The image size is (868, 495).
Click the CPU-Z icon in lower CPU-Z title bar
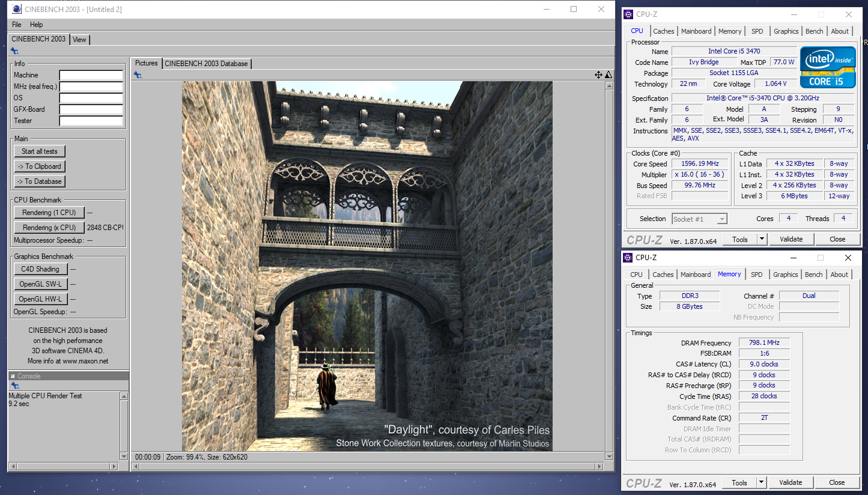tap(629, 258)
